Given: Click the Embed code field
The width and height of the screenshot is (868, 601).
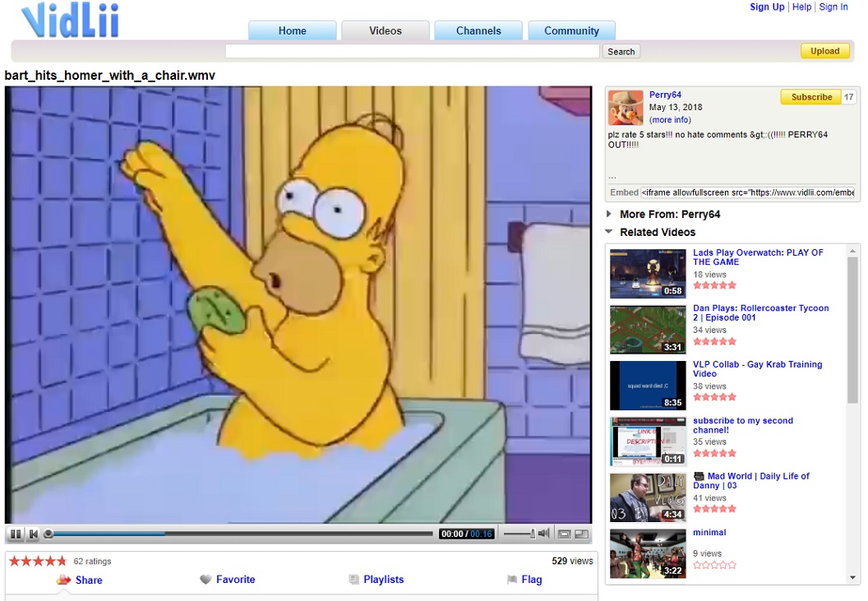Looking at the screenshot, I should pos(749,192).
